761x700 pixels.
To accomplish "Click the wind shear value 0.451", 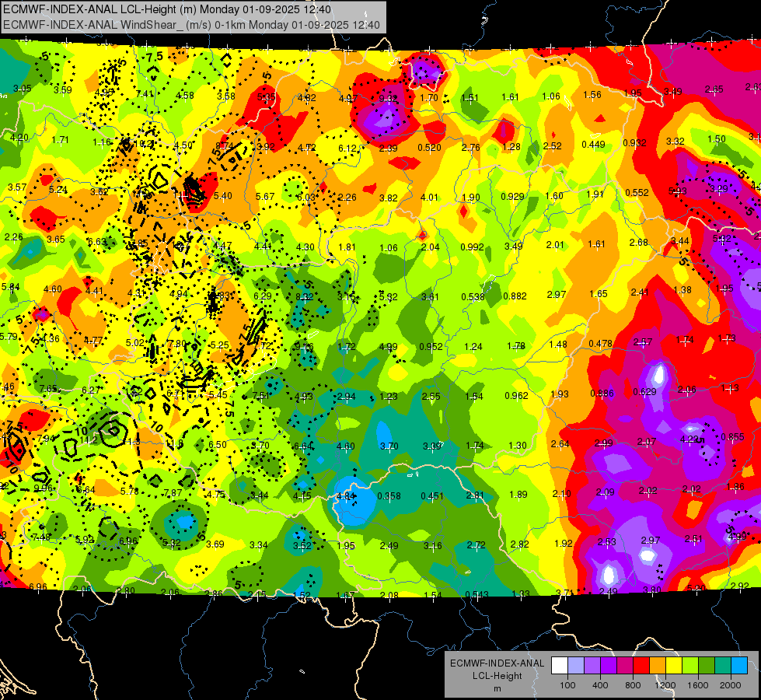I will tap(432, 495).
